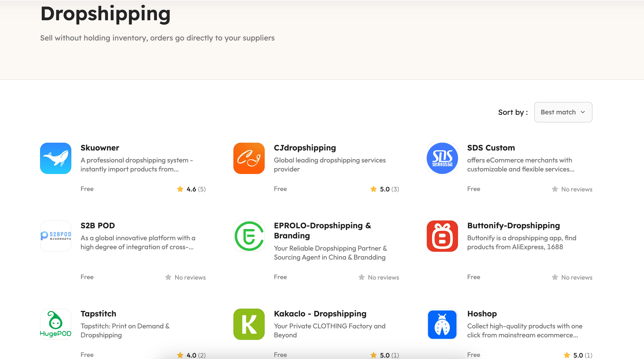Click the S2B POD app logo

[x=55, y=236]
